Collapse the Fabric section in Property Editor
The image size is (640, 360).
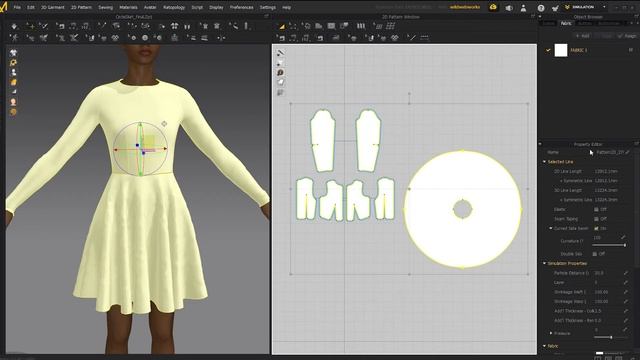point(544,346)
